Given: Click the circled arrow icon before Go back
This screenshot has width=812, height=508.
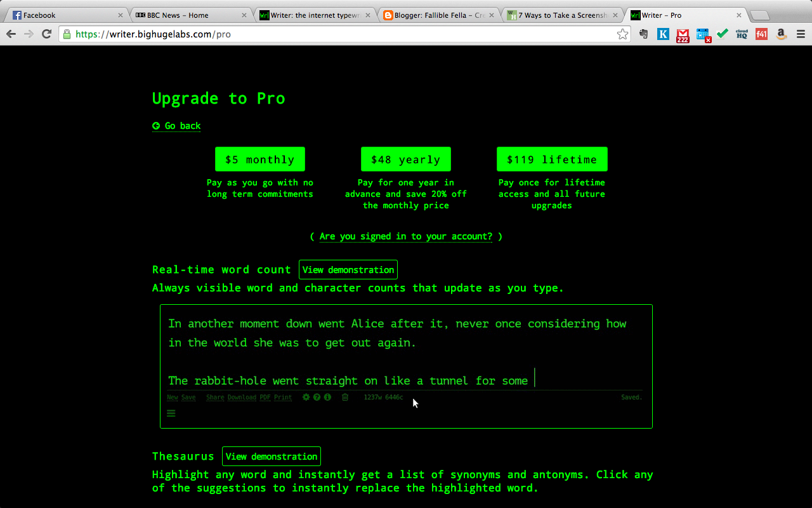Looking at the screenshot, I should [x=156, y=126].
